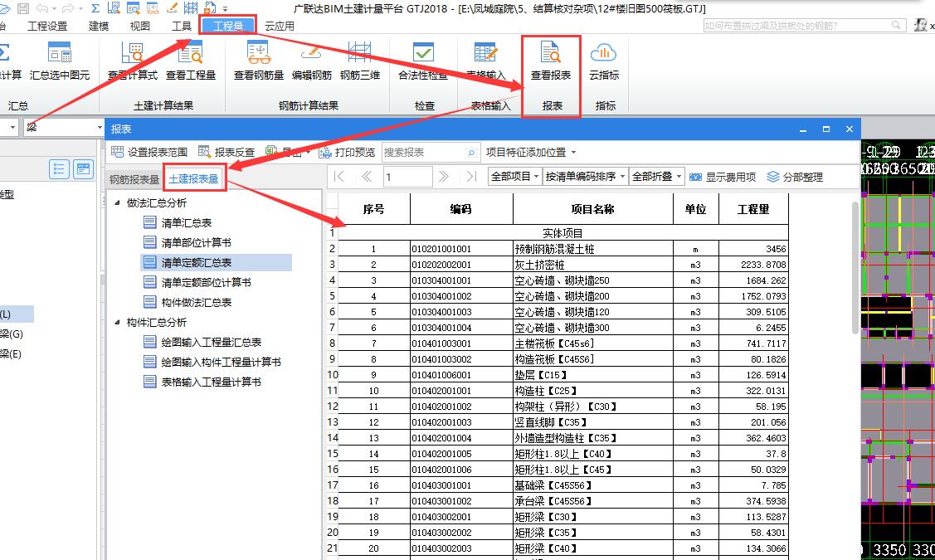Click the report table vertical scrollbar
This screenshot has height=560, width=935.
pos(855,268)
